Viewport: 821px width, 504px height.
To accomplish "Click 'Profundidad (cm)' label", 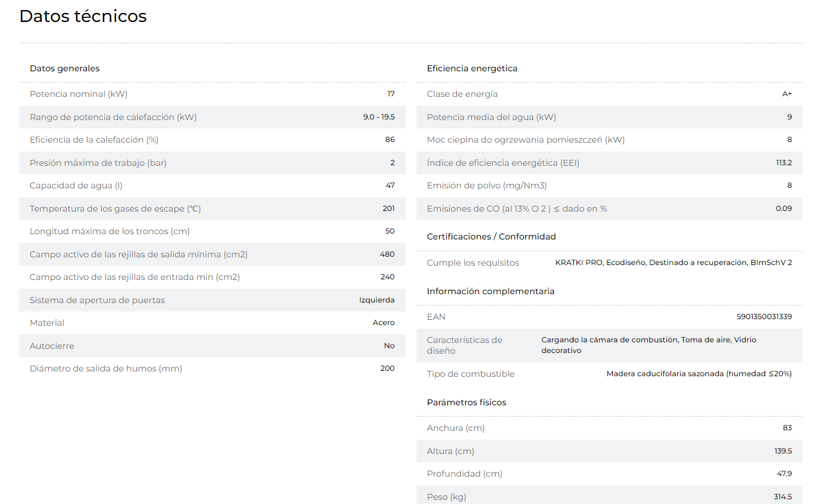I will click(465, 474).
